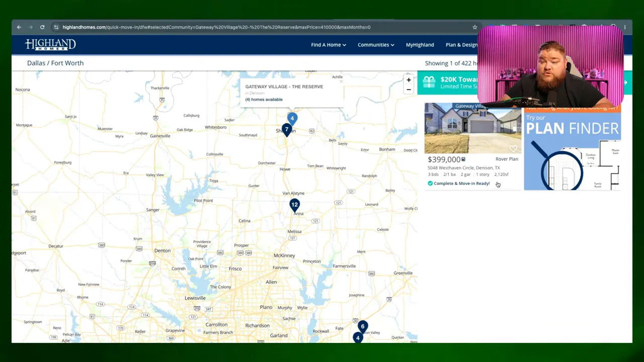Click the Rover Plan link
The height and width of the screenshot is (362, 644).
click(507, 159)
